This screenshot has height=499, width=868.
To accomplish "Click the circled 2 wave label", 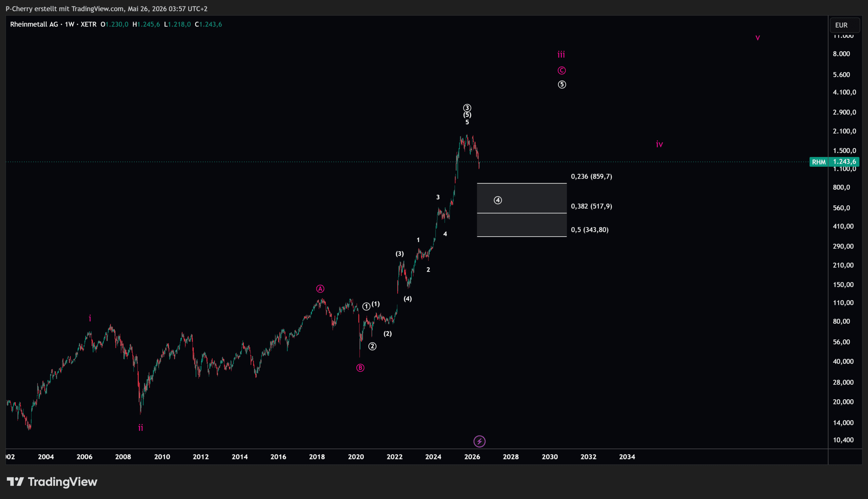I will pyautogui.click(x=373, y=346).
